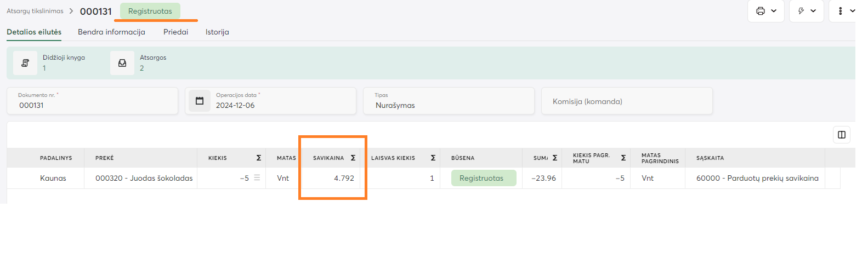
Task: Select the Juodas šokoladas product cell
Action: click(x=144, y=179)
